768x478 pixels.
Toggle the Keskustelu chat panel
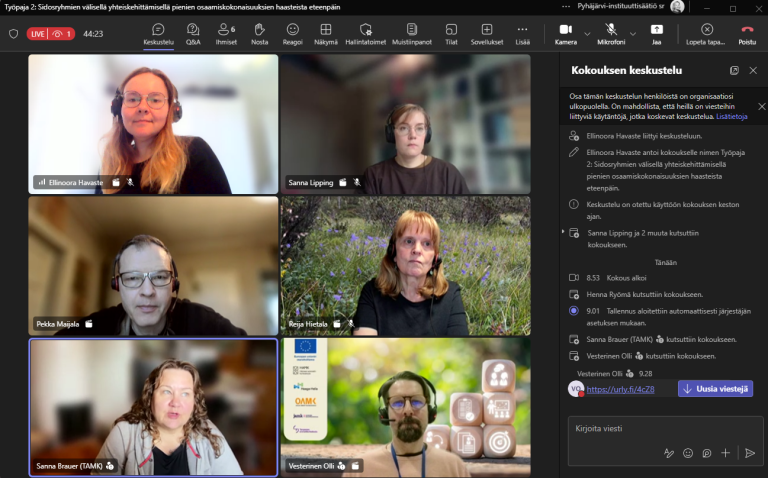click(158, 34)
